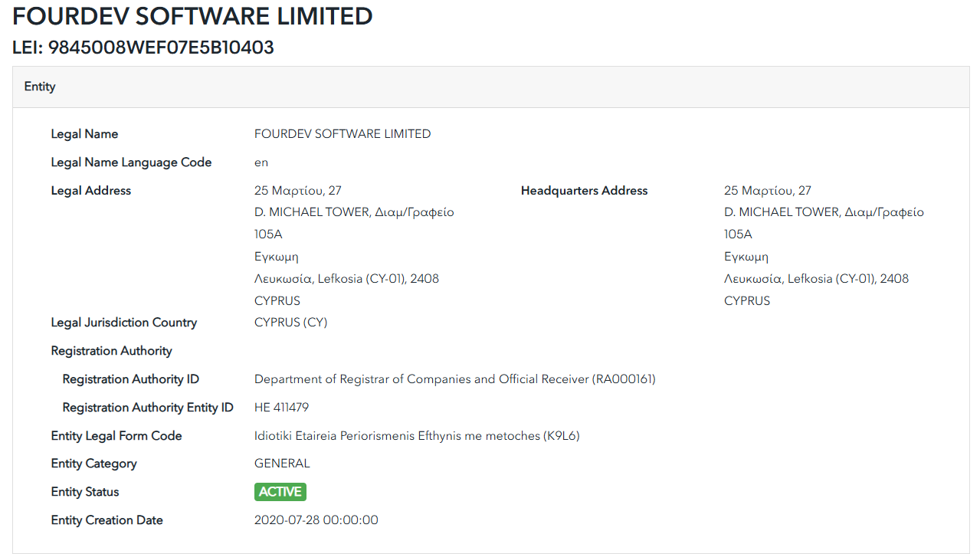This screenshot has height=554, width=980.
Task: Click the green ACTIVE status badge
Action: (280, 492)
